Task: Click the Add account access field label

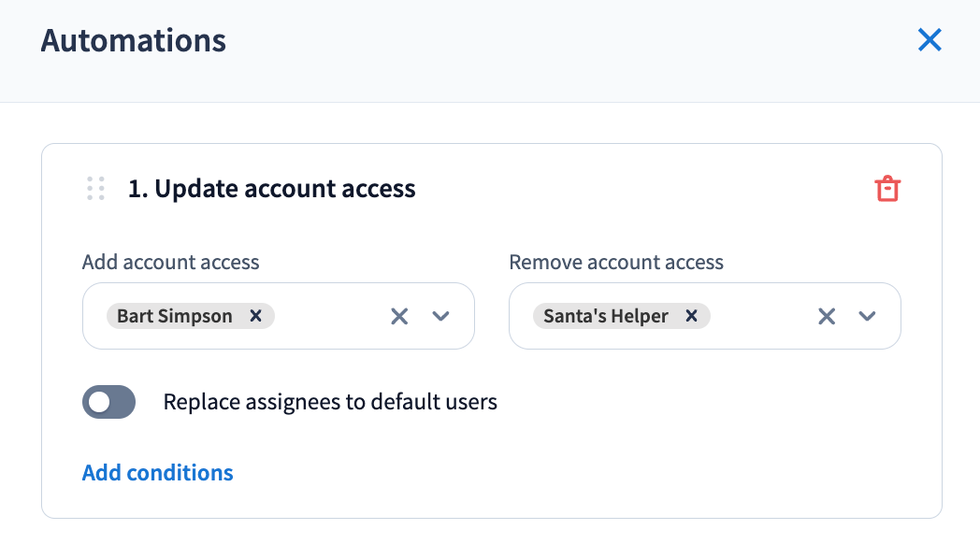Action: click(x=171, y=262)
